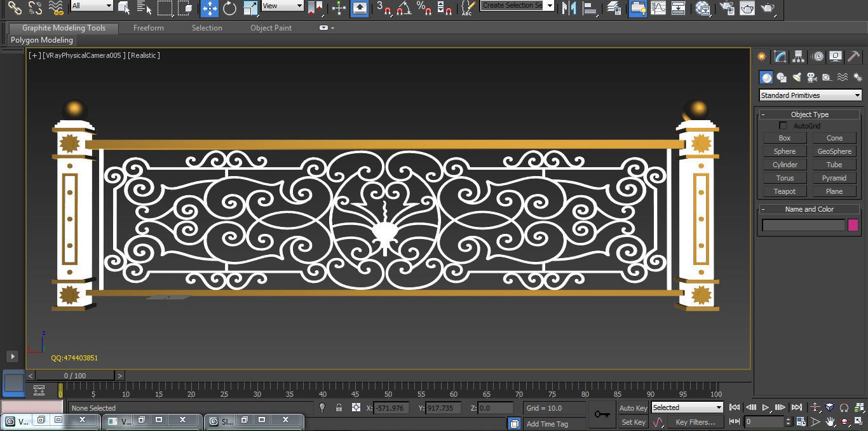Activate the Select and Scale tool
The width and height of the screenshot is (868, 431).
tap(250, 8)
